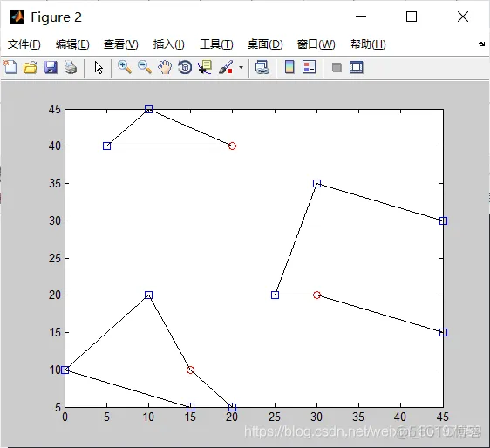This screenshot has width=490, height=448.
Task: Enable the Data Cursor tool
Action: coord(205,67)
